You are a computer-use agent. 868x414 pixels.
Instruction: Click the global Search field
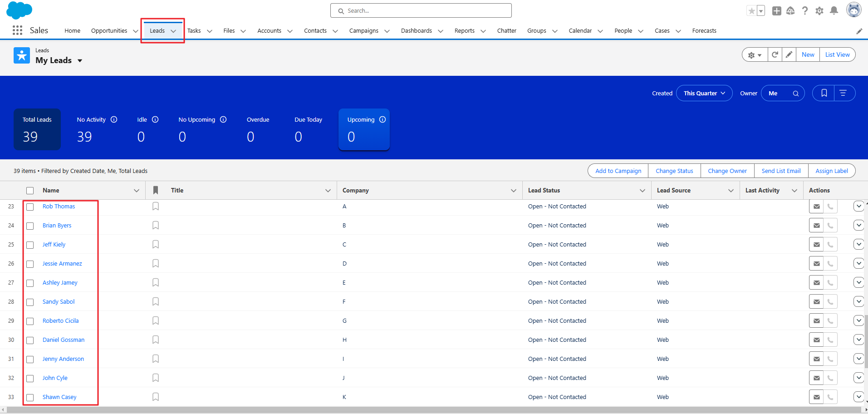point(421,10)
